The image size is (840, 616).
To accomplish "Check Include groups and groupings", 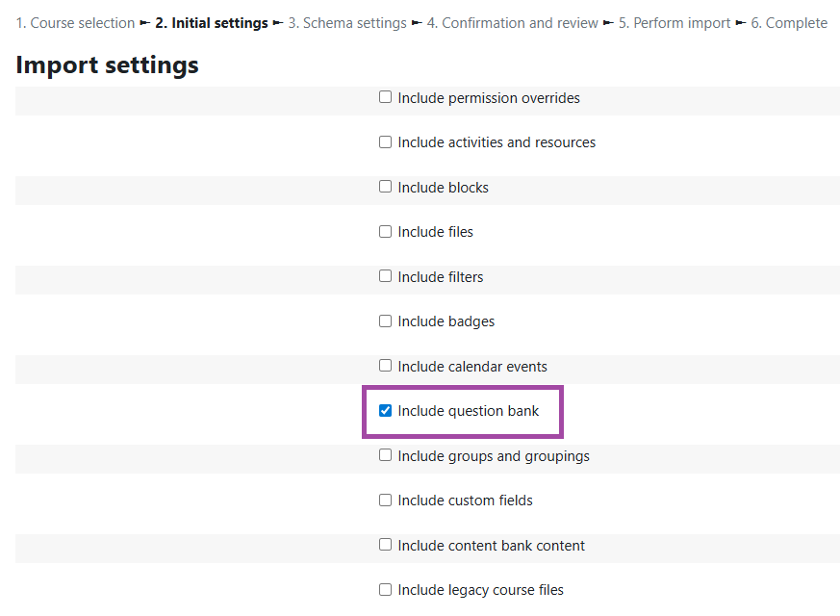I will click(x=385, y=454).
